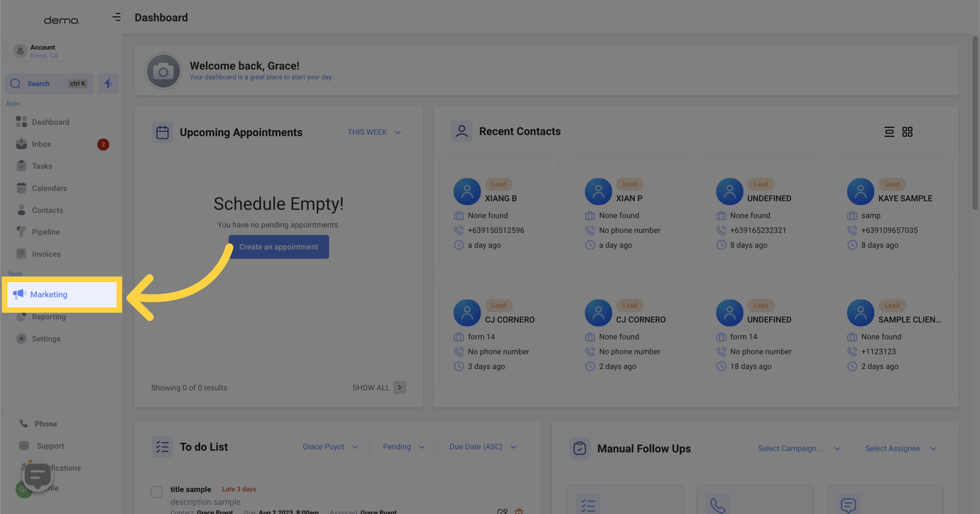The image size is (980, 514).
Task: Go to Tasks in the sidebar
Action: 42,166
